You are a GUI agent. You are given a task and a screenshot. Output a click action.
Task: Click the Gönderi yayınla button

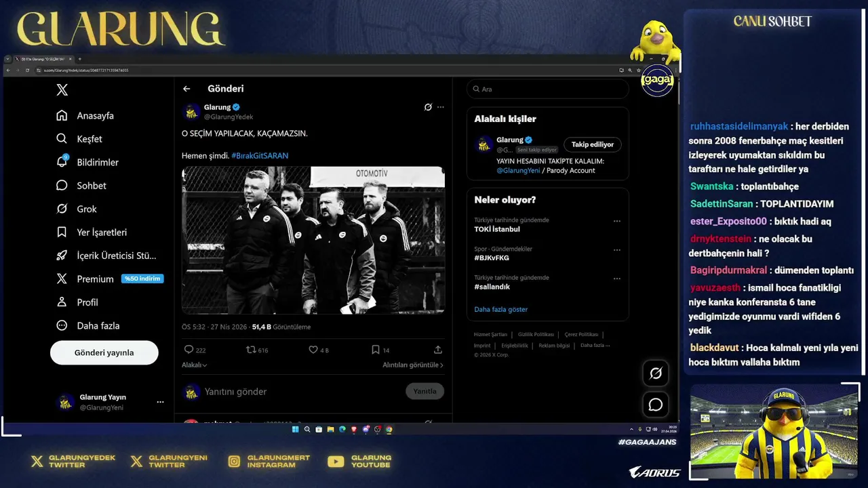coord(104,352)
